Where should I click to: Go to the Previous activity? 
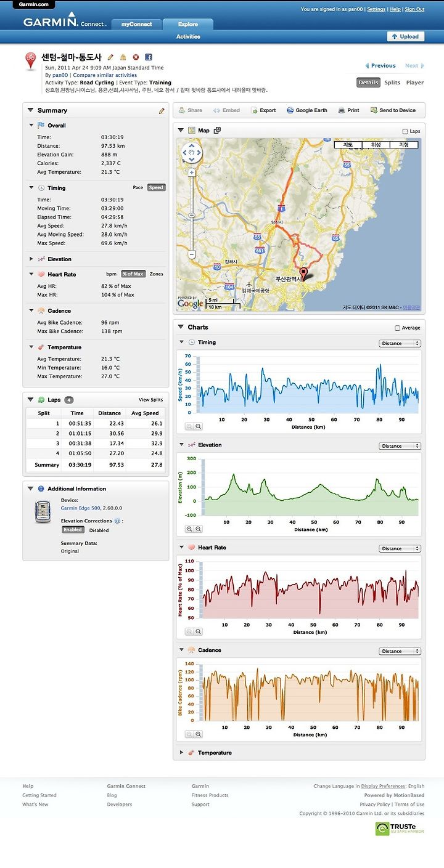(380, 65)
